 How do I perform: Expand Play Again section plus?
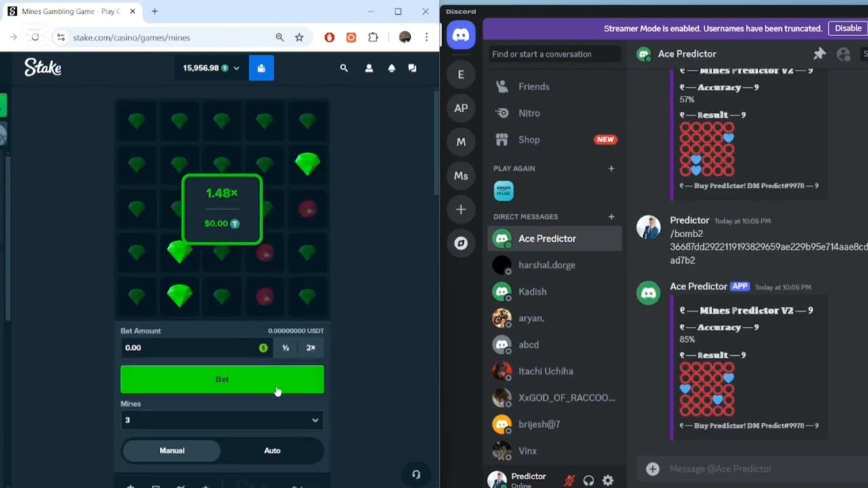611,169
